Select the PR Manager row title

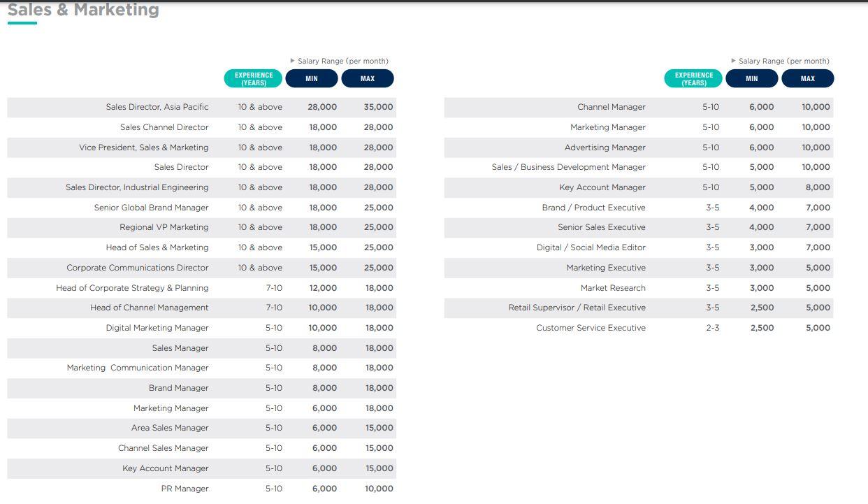tap(185, 489)
